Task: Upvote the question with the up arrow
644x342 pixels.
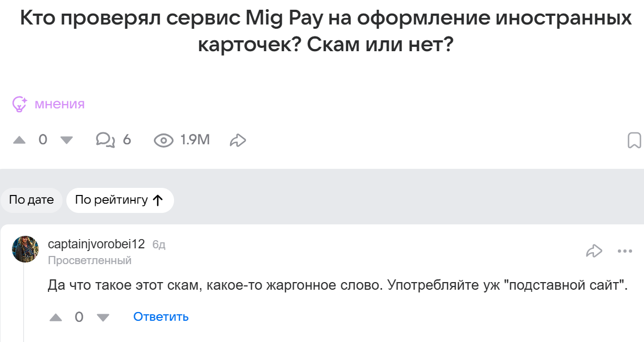Action: [21, 140]
